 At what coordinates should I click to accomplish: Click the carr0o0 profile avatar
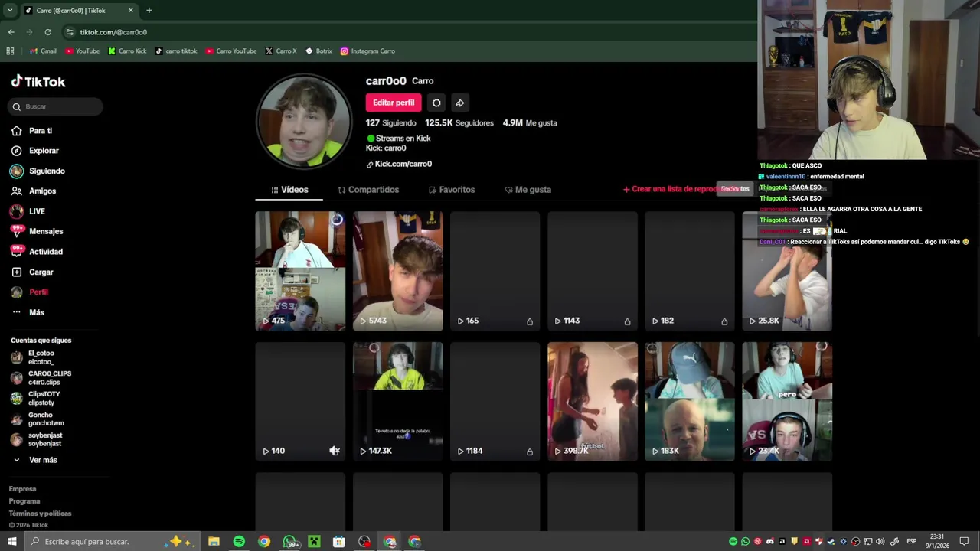point(304,122)
